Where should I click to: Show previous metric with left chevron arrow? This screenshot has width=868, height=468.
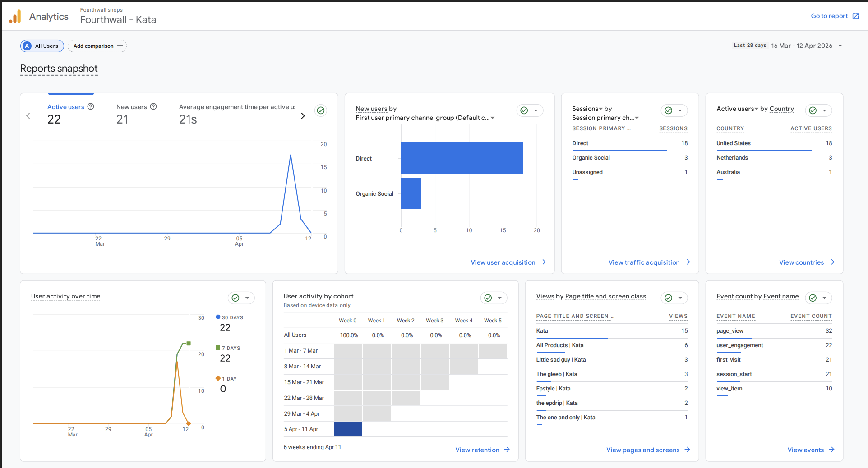pos(28,116)
